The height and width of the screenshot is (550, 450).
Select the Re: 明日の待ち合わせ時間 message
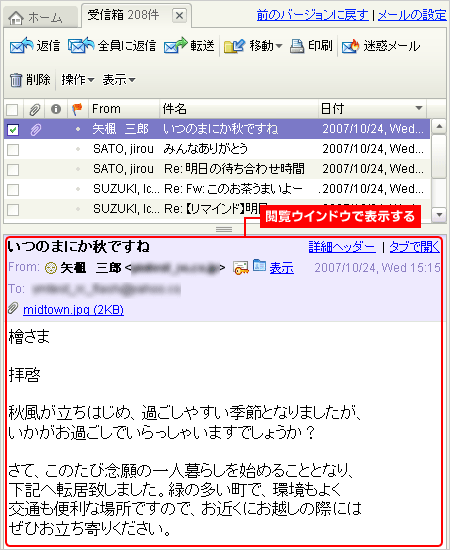click(x=217, y=169)
